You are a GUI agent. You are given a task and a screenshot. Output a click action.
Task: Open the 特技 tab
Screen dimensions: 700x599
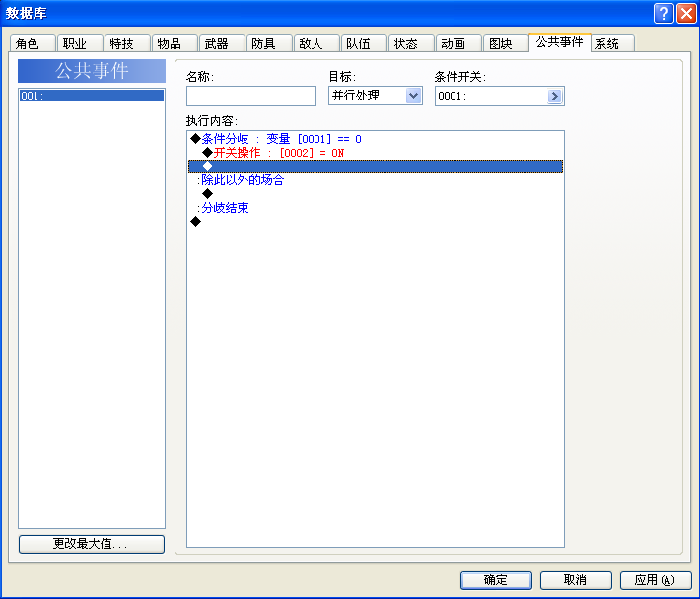127,43
